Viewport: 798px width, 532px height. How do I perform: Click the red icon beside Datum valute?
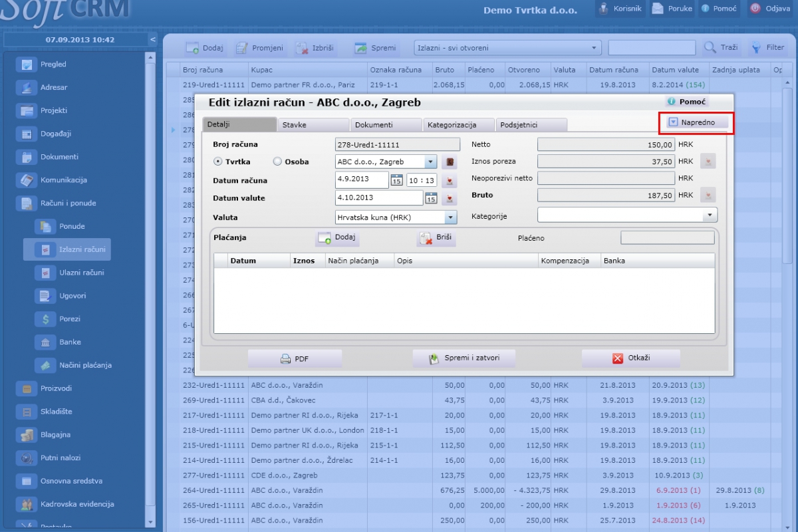tap(450, 198)
